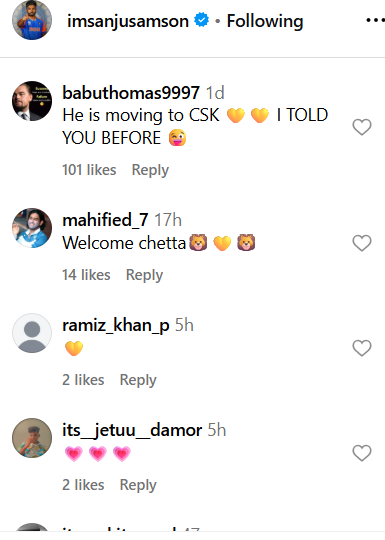Open its_jetuu_damor's profile avatar
Image resolution: width=385 pixels, height=540 pixels.
click(32, 438)
